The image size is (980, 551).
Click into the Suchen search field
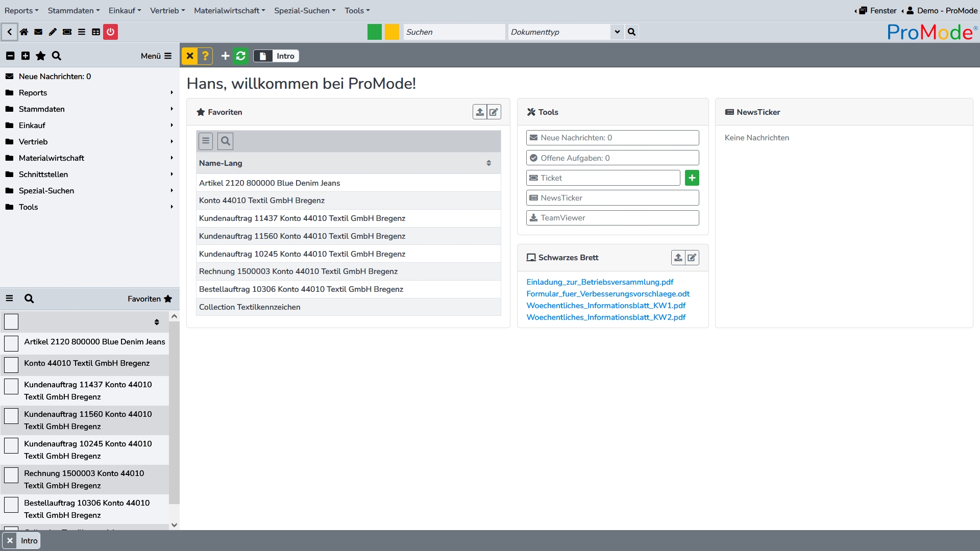coord(453,32)
